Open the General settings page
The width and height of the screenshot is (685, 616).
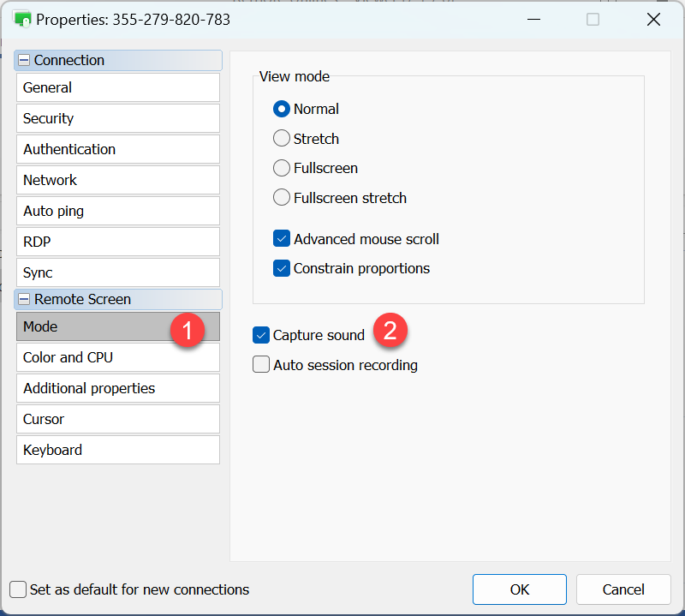coord(117,87)
